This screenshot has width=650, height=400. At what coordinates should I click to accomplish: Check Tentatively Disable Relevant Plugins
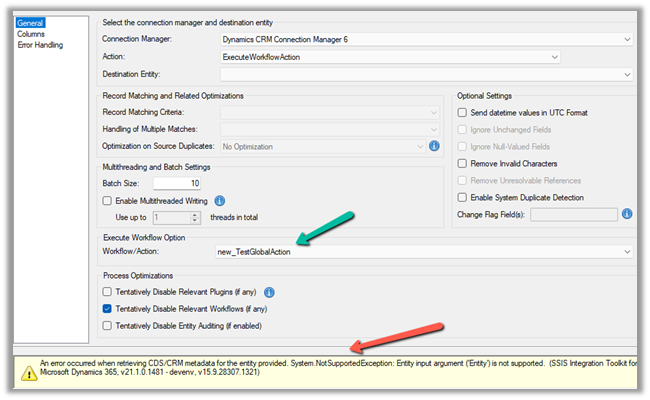108,292
